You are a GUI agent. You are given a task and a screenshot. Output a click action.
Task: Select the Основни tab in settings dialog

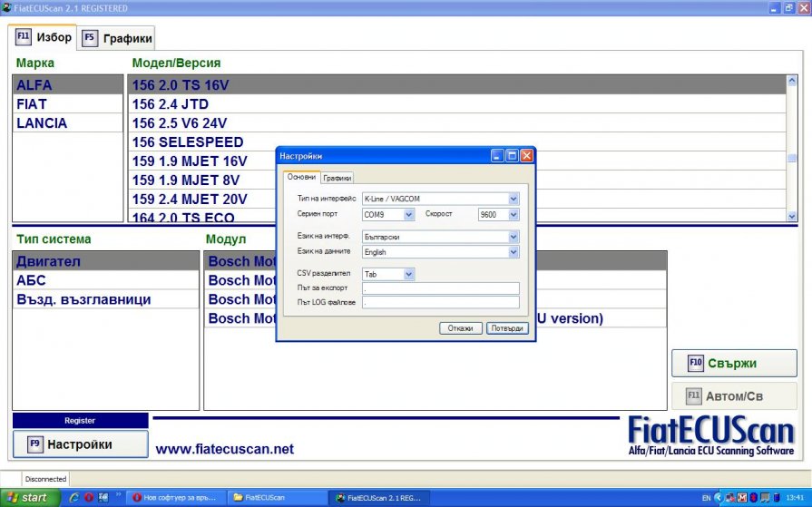(301, 177)
